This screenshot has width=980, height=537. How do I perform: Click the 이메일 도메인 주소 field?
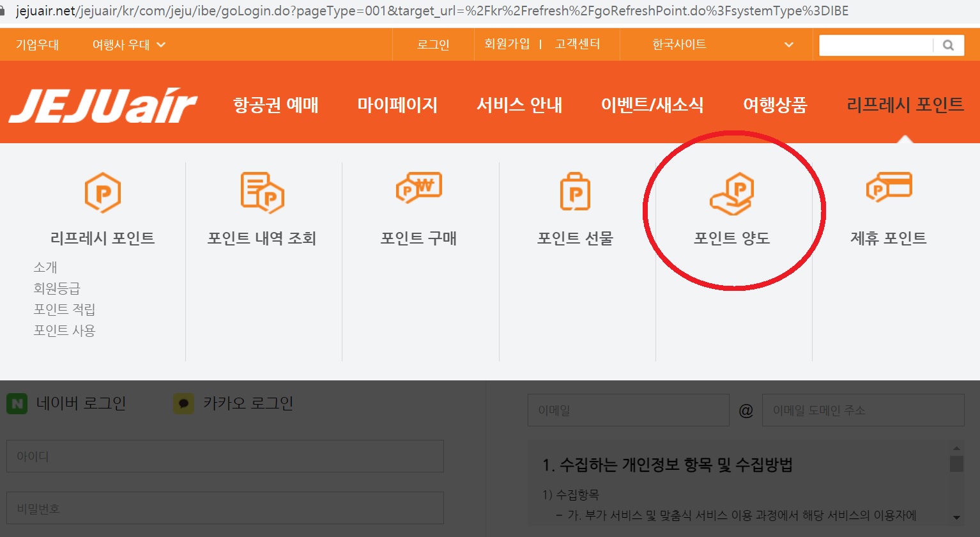863,410
